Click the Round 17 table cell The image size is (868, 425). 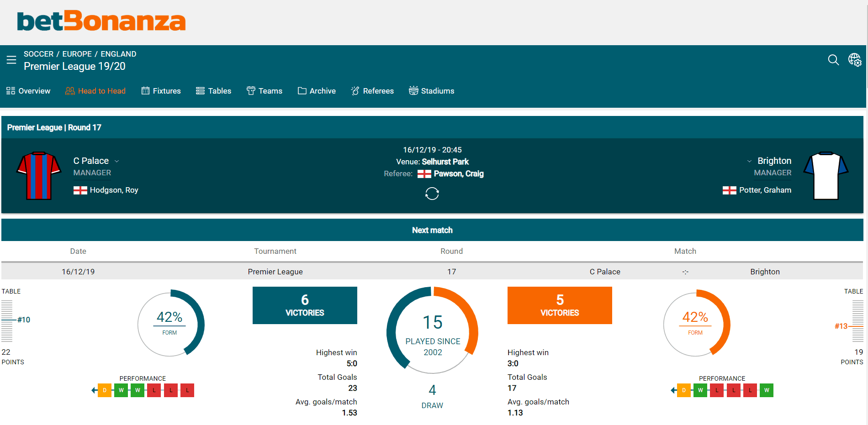pos(452,272)
